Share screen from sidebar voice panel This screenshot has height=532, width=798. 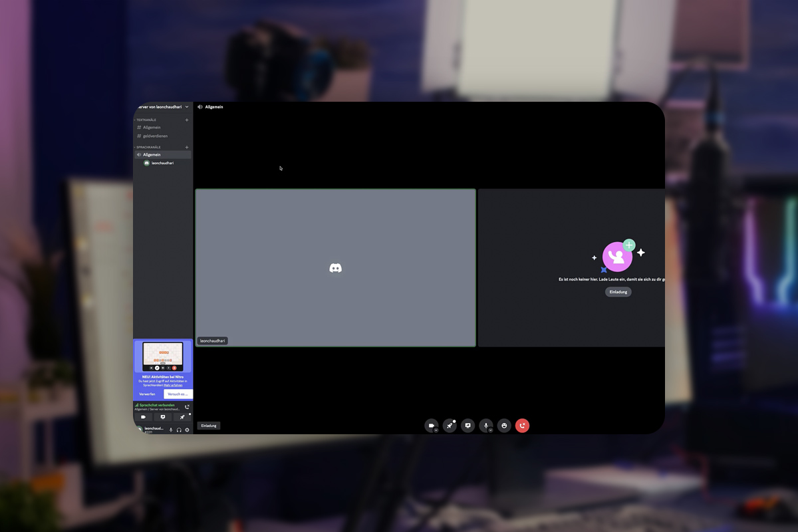tap(163, 417)
